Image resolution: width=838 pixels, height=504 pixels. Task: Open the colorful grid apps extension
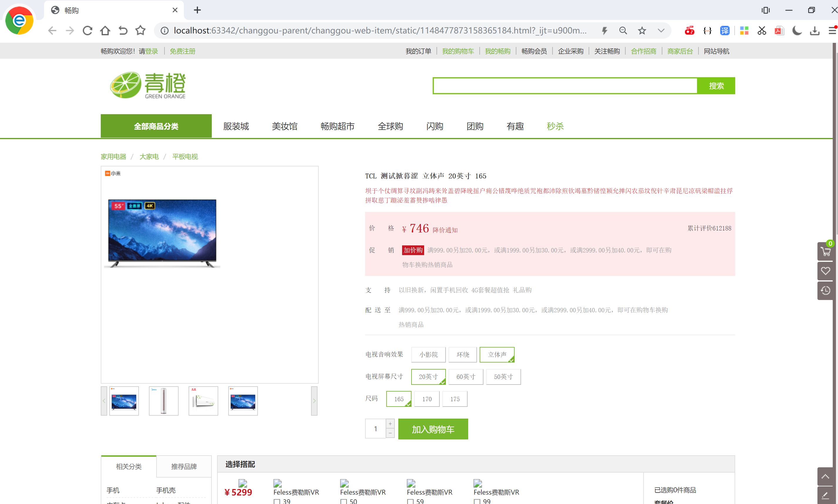[744, 31]
